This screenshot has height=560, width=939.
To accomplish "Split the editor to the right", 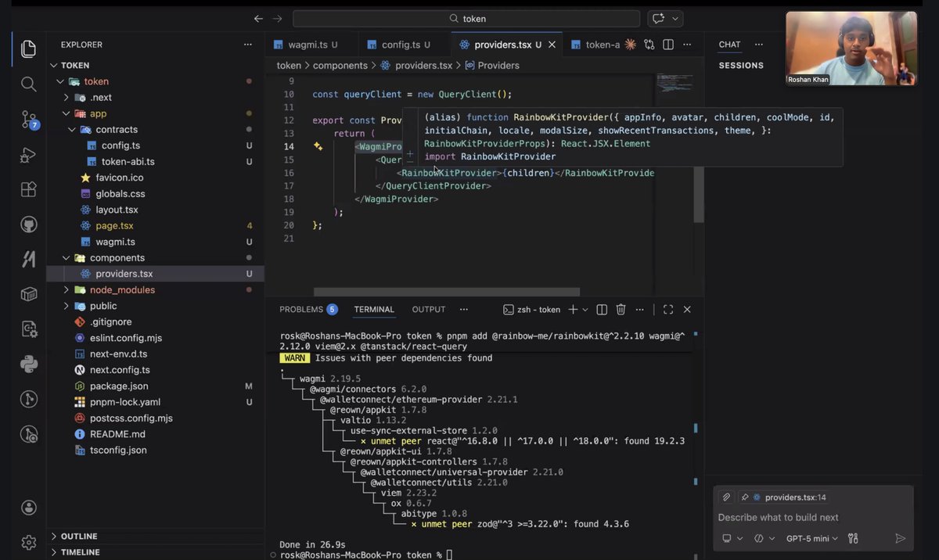I will pos(668,45).
